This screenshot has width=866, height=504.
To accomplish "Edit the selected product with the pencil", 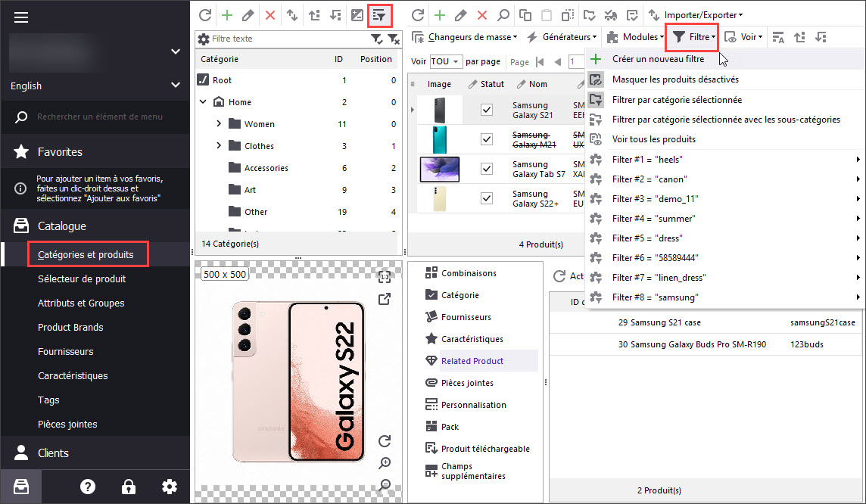I will (x=460, y=15).
